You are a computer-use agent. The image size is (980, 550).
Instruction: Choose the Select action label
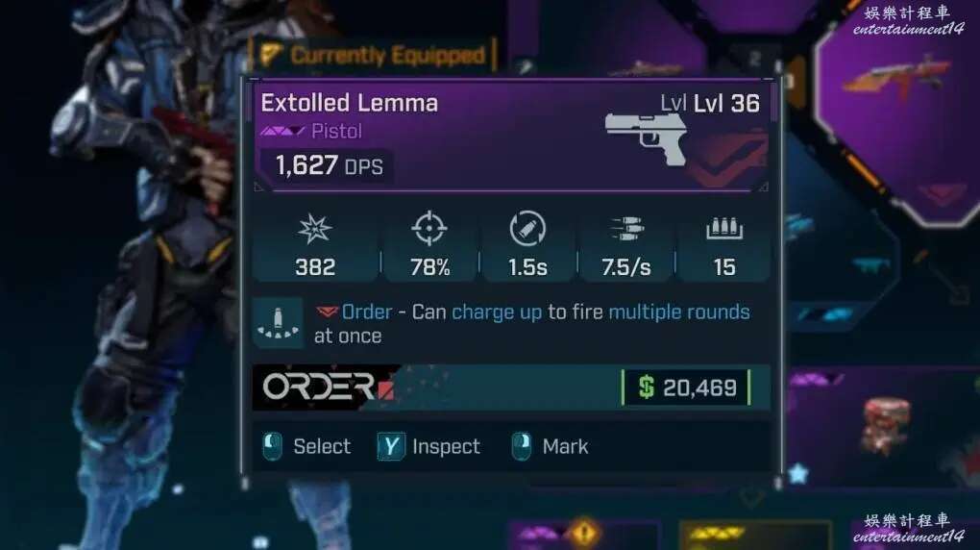322,446
